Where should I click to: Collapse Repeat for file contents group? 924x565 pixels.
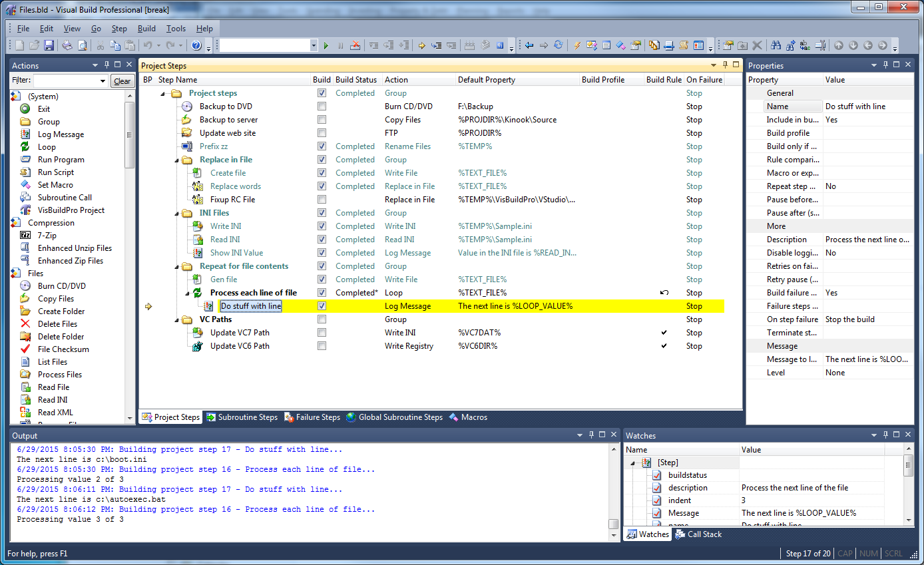(x=176, y=267)
